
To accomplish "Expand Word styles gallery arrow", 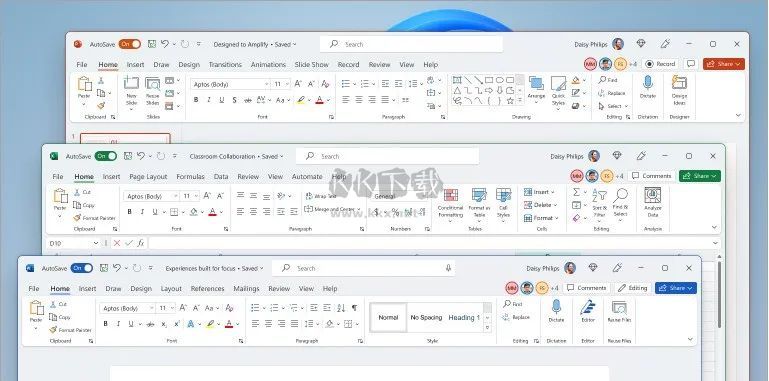I will click(487, 328).
